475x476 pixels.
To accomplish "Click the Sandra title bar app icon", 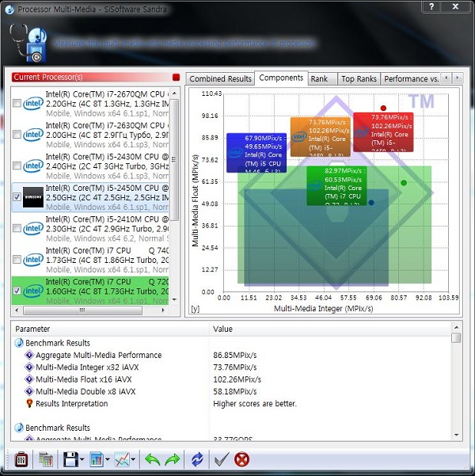I will 9,10.
